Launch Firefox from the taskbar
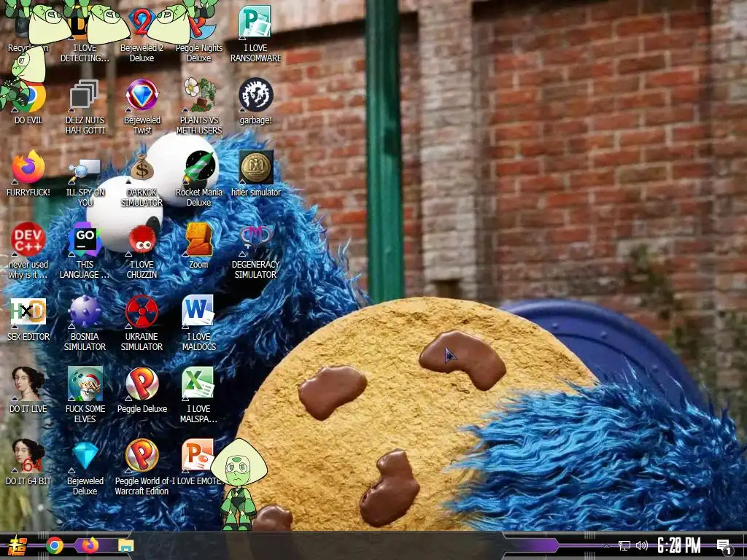 (90, 545)
